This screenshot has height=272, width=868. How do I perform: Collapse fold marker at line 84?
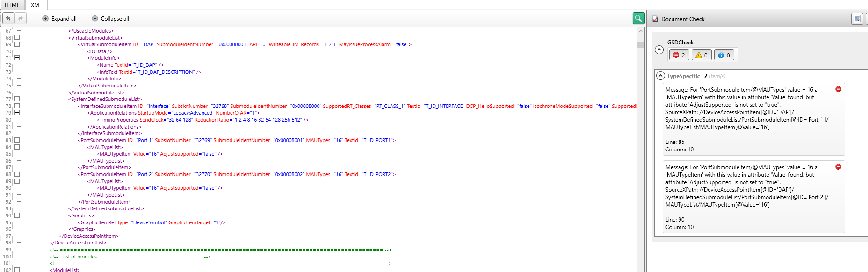17,147
